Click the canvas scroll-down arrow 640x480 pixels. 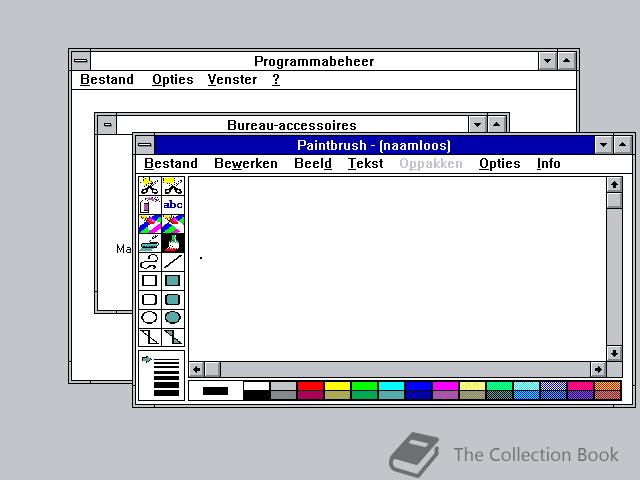(x=614, y=353)
